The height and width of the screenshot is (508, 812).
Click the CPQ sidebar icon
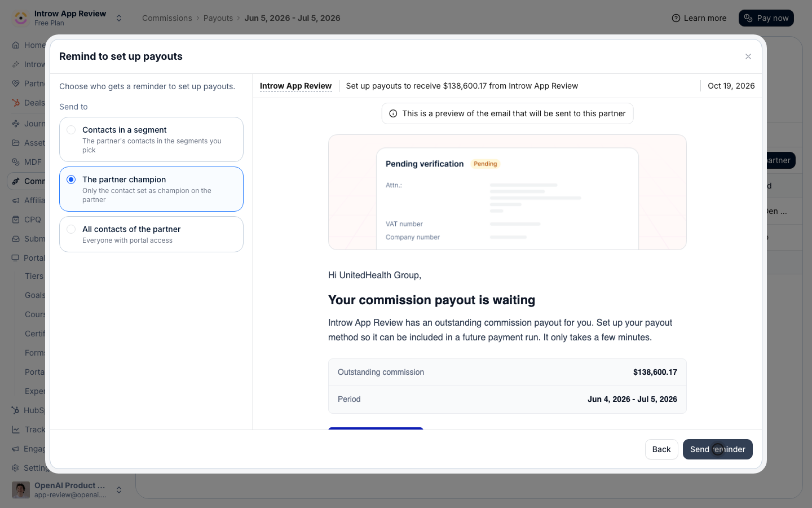(16, 220)
